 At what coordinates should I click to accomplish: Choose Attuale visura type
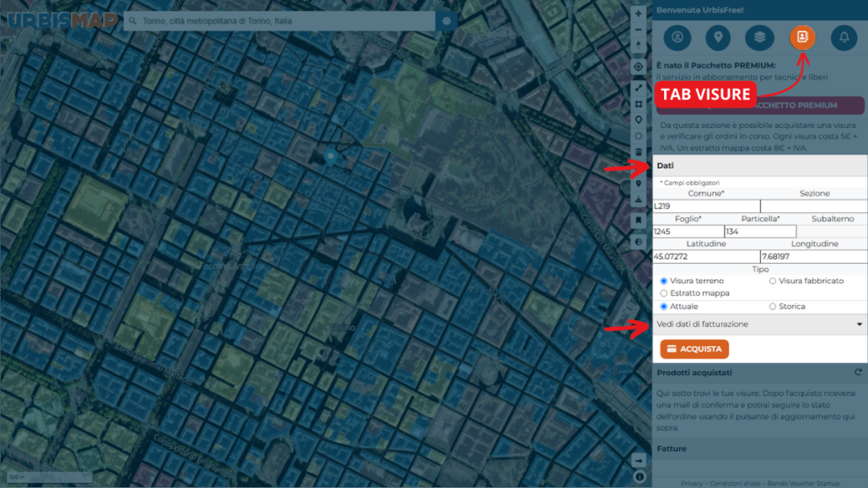pyautogui.click(x=664, y=307)
